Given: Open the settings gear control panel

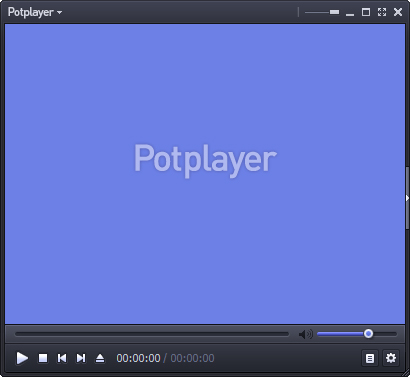Looking at the screenshot, I should [391, 358].
